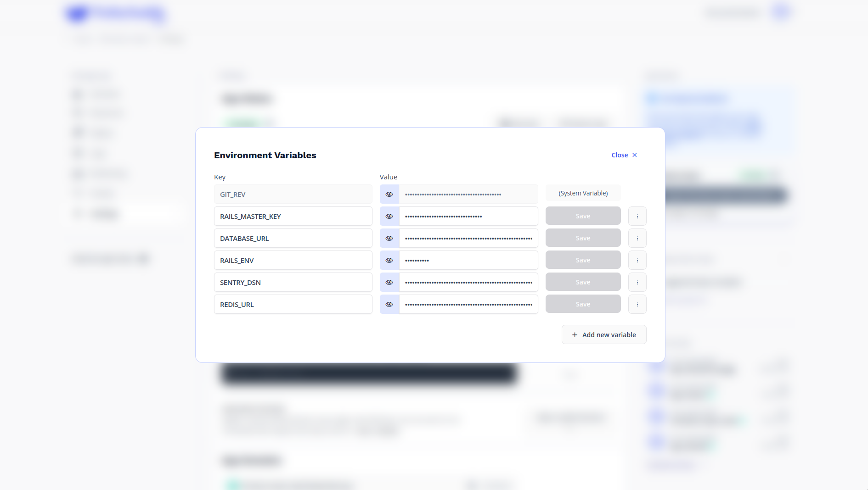Expand options menu for RAILS_ENV row
Screen dimensions: 868x490
click(x=637, y=260)
